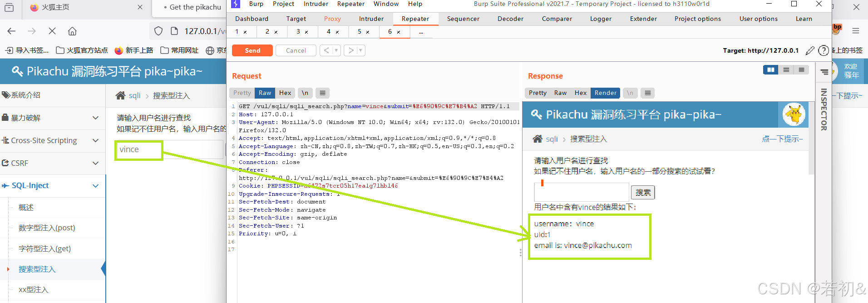Switch to the Proxy tab

[x=332, y=19]
